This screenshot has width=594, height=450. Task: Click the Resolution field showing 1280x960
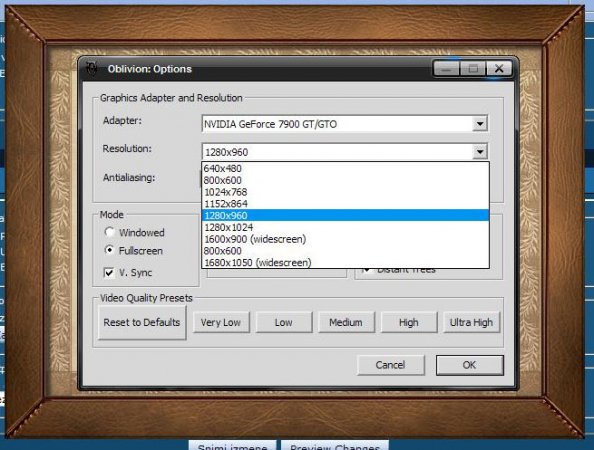[345, 152]
